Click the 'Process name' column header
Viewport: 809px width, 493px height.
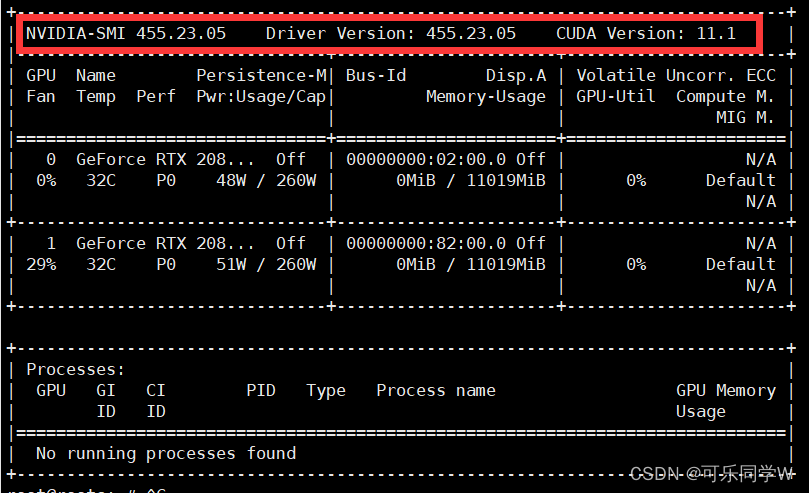click(435, 391)
